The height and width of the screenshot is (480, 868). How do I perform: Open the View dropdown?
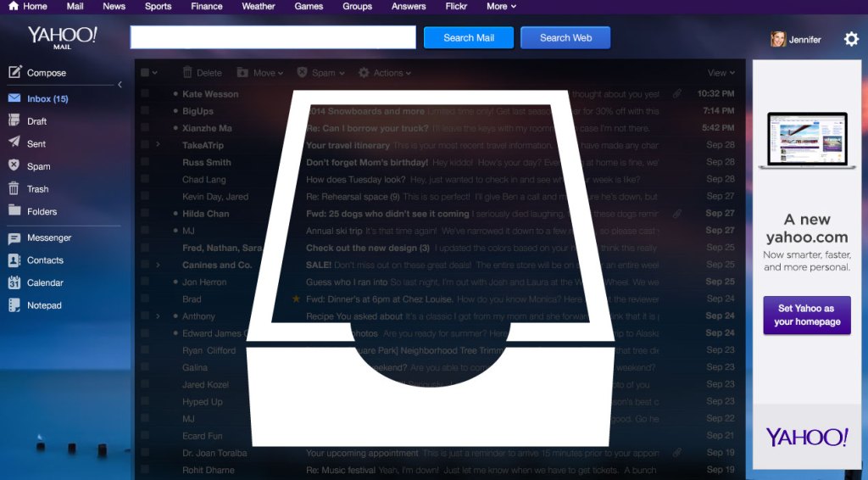coord(721,73)
